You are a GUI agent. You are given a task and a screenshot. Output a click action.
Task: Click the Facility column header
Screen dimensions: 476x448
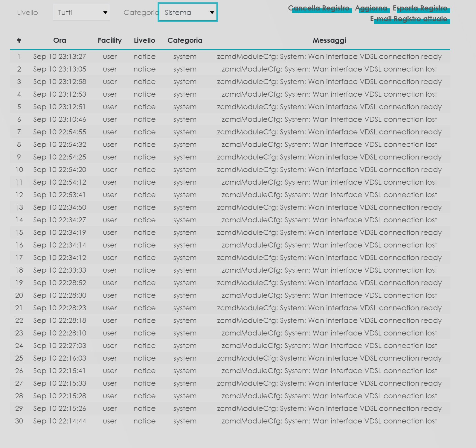110,40
